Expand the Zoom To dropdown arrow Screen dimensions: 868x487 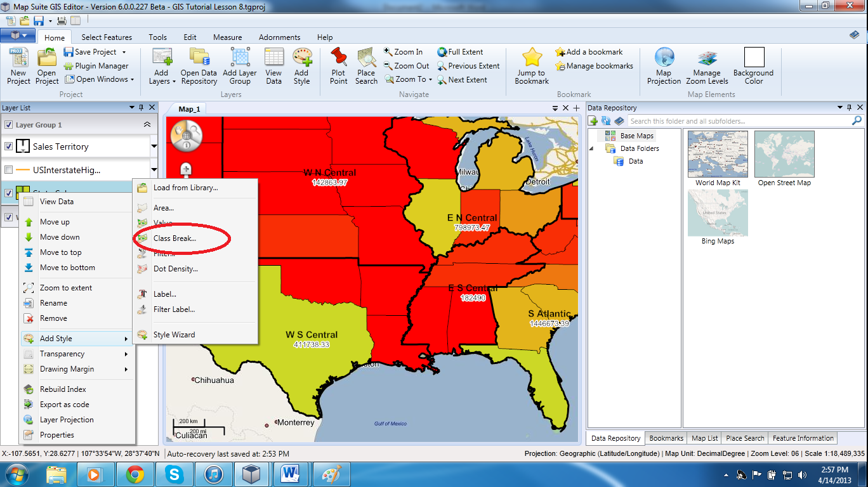(x=430, y=80)
